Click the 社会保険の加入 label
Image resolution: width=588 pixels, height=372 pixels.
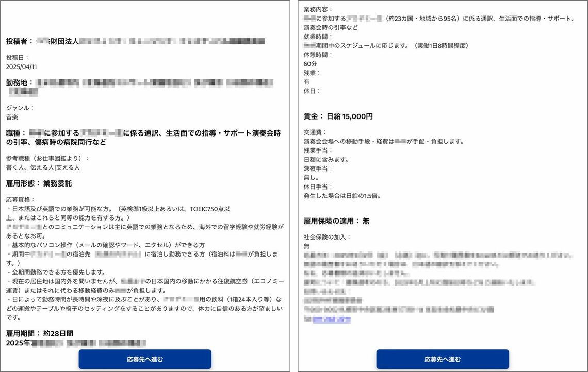(327, 237)
